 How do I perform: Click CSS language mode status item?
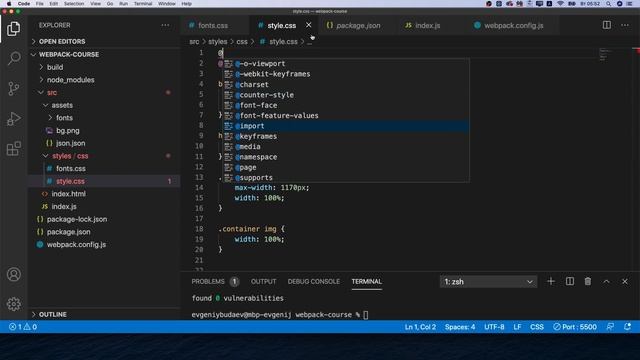point(537,327)
